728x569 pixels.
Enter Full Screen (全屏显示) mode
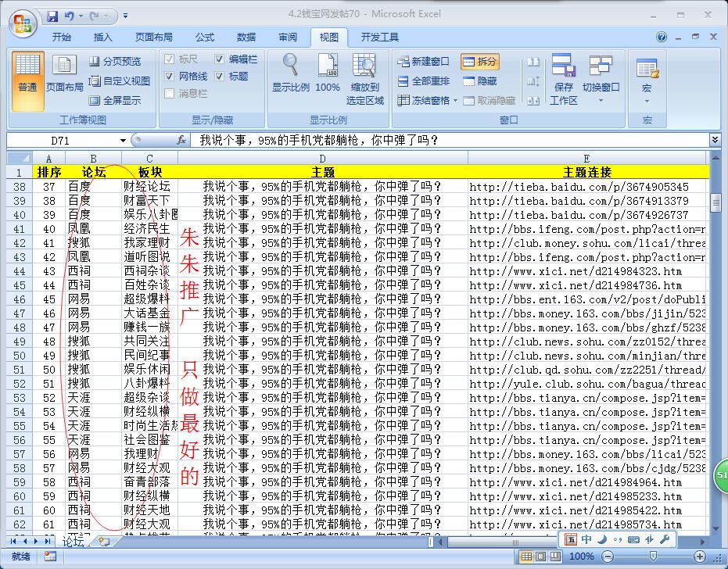[115, 100]
